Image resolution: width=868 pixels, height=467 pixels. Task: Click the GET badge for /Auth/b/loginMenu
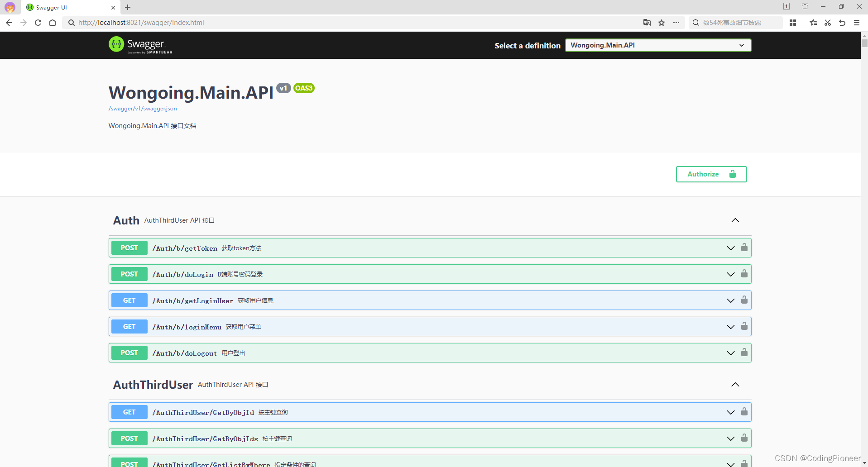pos(129,327)
